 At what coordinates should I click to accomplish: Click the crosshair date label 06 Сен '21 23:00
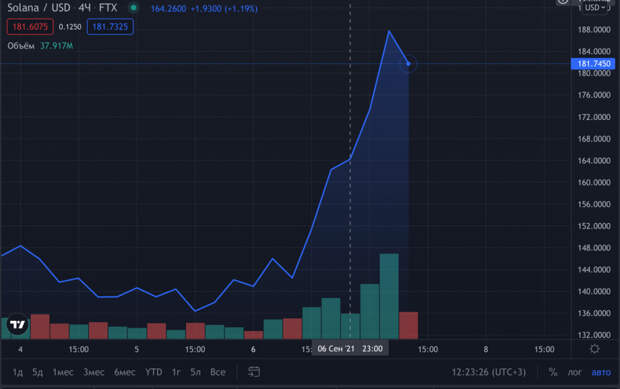point(350,349)
